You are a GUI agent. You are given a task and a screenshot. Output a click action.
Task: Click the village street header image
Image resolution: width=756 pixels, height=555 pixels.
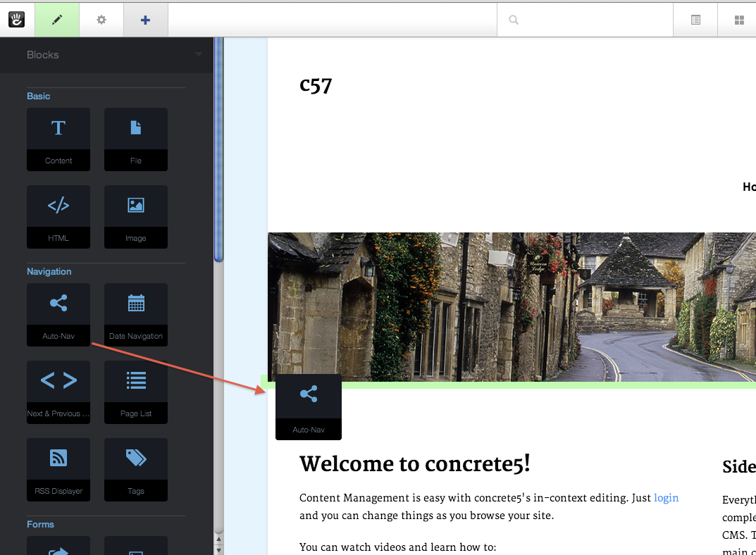pos(512,307)
